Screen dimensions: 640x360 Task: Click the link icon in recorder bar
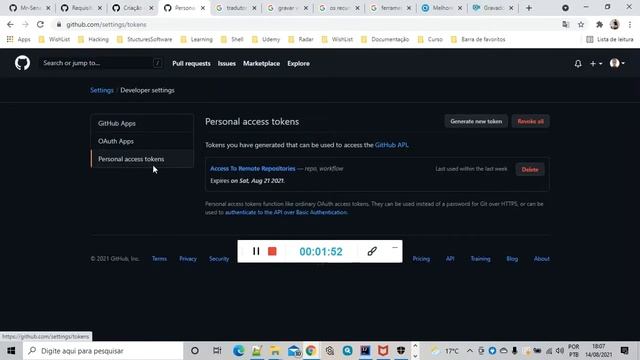coord(372,251)
